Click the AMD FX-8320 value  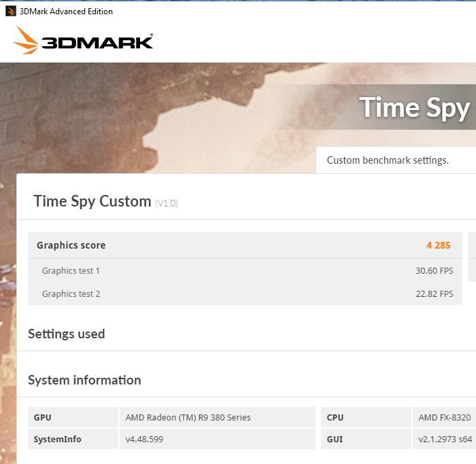[x=445, y=417]
